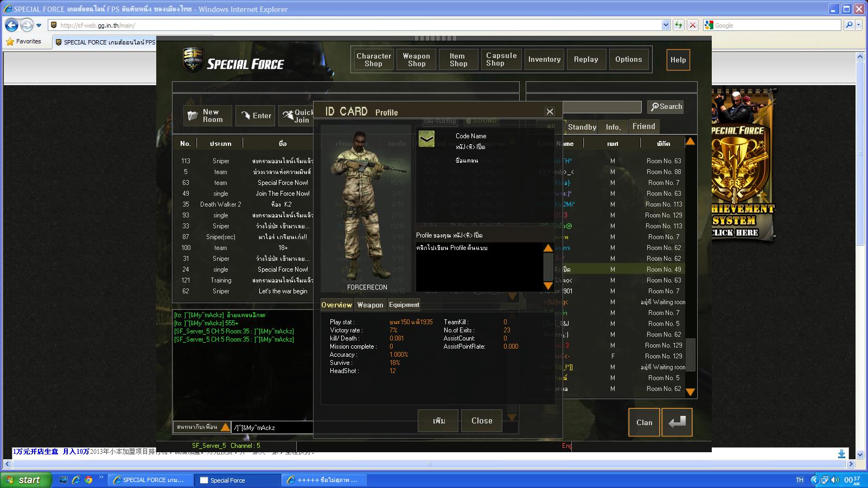The image size is (868, 488).
Task: Switch to the Standby tab
Action: coord(582,127)
